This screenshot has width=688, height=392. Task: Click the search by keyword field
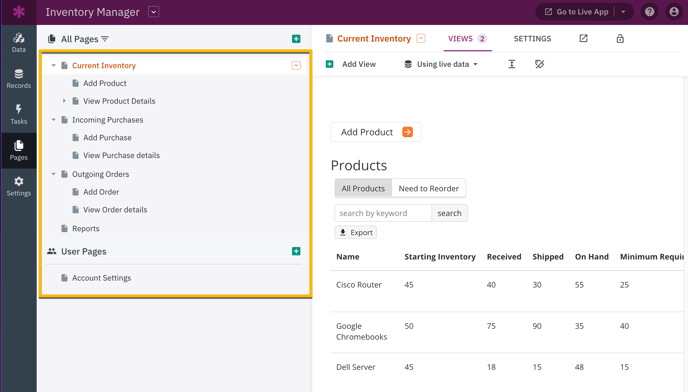click(x=383, y=213)
